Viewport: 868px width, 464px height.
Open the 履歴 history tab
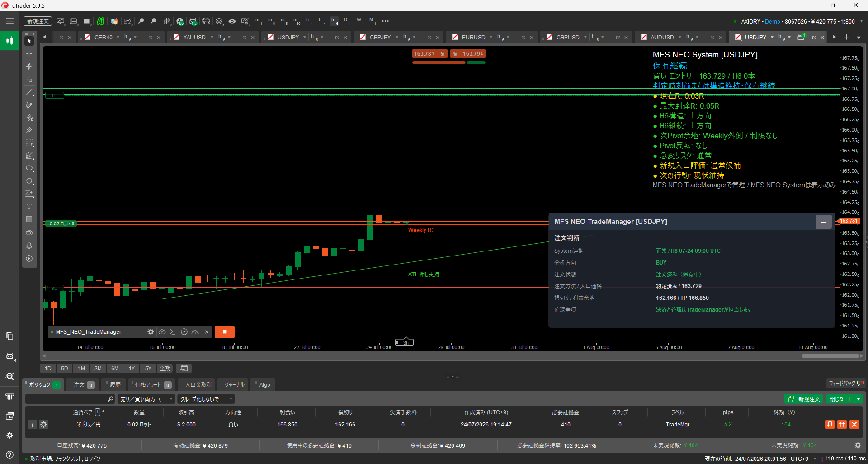click(x=115, y=385)
